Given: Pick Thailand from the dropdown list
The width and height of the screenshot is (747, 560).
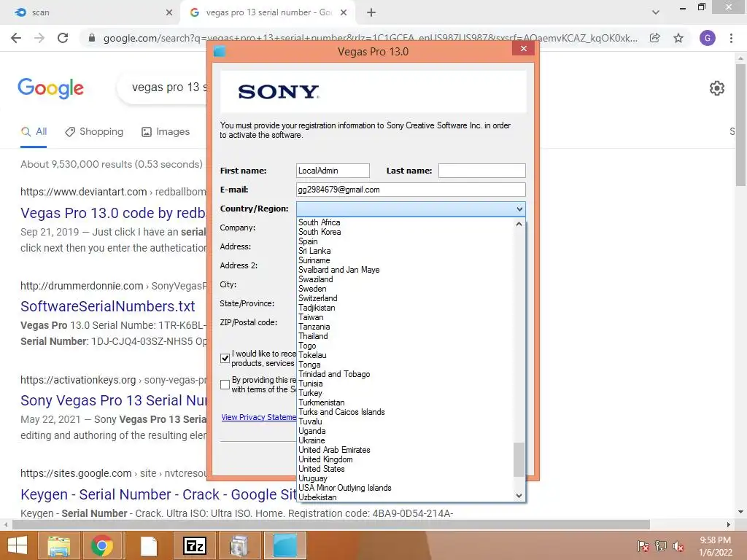Looking at the screenshot, I should 313,336.
